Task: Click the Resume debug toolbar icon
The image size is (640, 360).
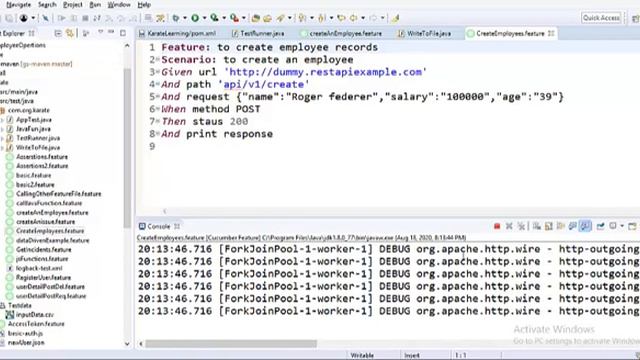Action: point(62,18)
